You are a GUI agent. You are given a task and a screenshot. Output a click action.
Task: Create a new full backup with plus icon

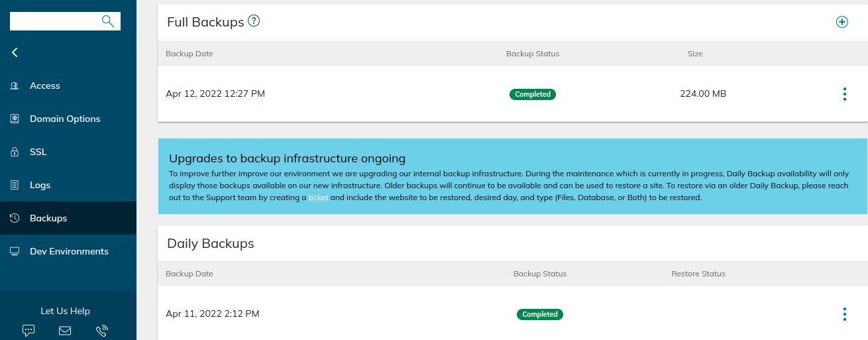842,22
